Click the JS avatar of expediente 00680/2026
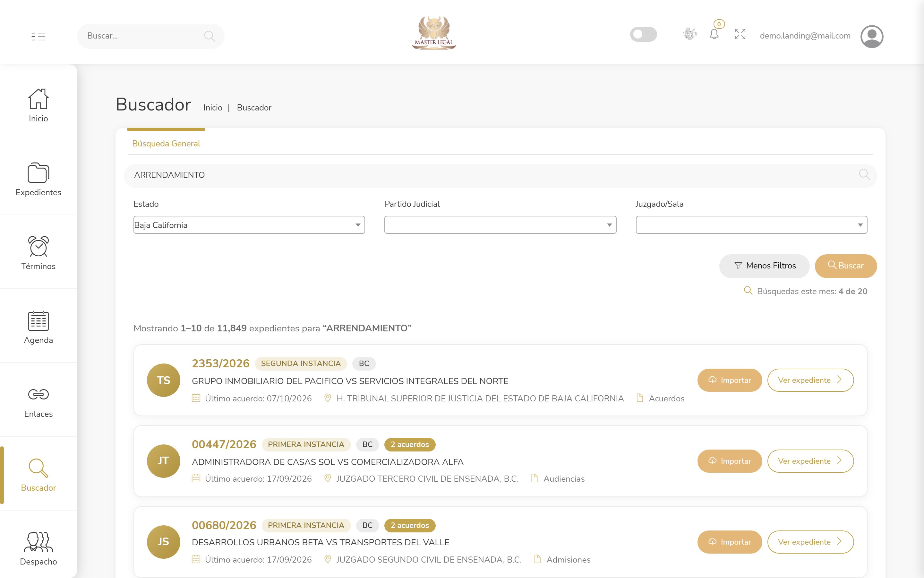924x578 pixels. pos(163,542)
